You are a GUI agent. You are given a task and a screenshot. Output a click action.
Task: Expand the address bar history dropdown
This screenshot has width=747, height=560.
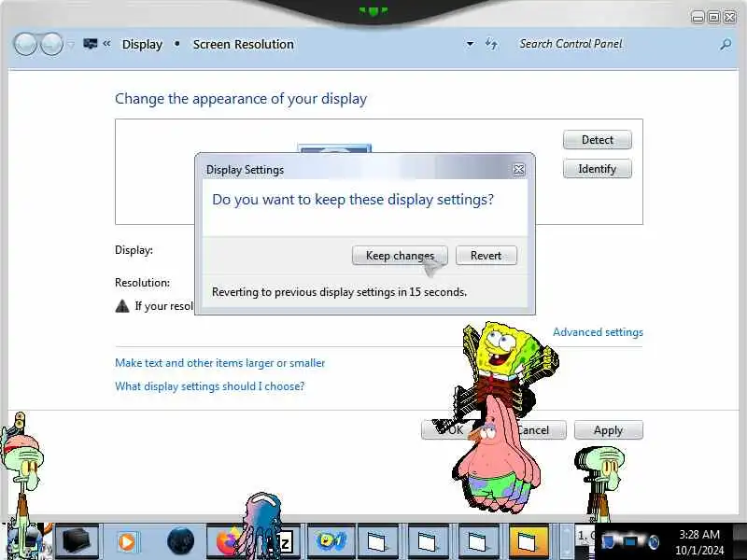[x=470, y=44]
